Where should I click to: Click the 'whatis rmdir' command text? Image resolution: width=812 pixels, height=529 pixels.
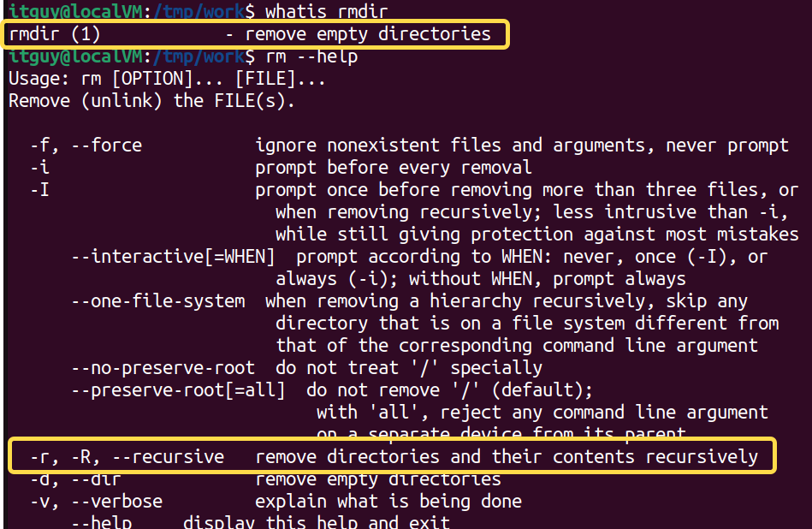(x=326, y=11)
